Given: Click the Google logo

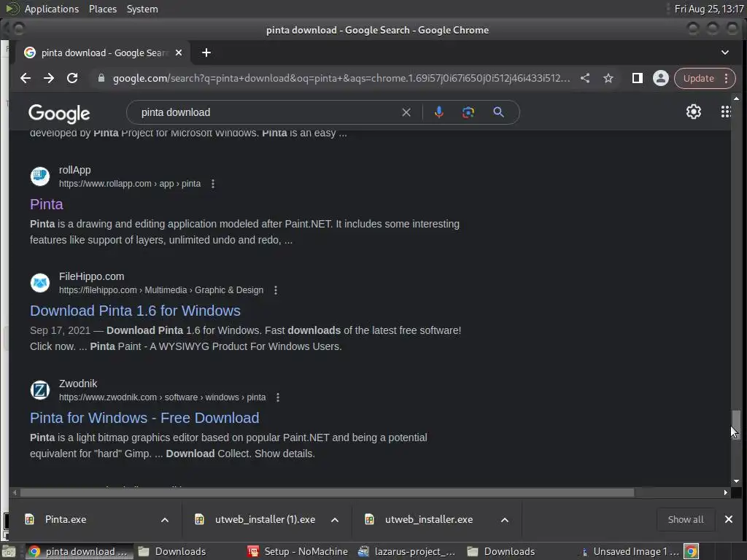Looking at the screenshot, I should pos(59,113).
